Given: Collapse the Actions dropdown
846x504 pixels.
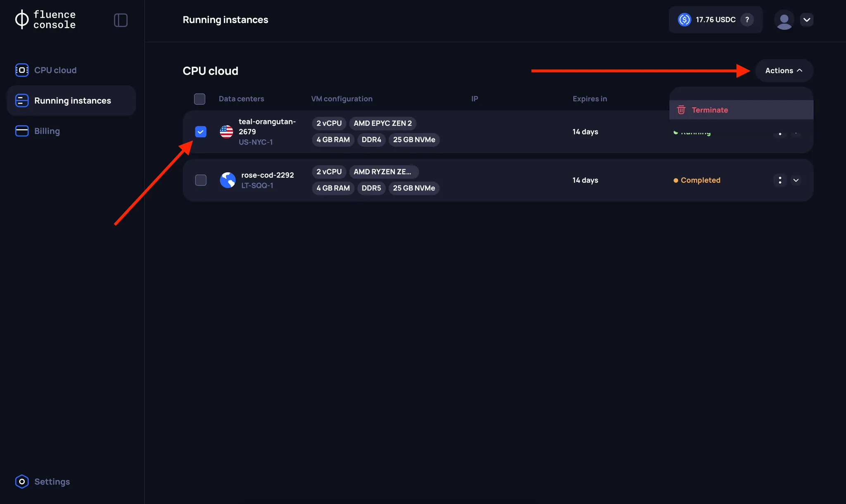Looking at the screenshot, I should 800,70.
